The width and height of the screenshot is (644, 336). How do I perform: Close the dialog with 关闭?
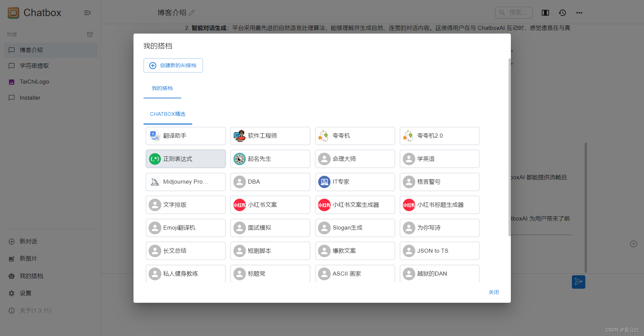[x=494, y=292]
